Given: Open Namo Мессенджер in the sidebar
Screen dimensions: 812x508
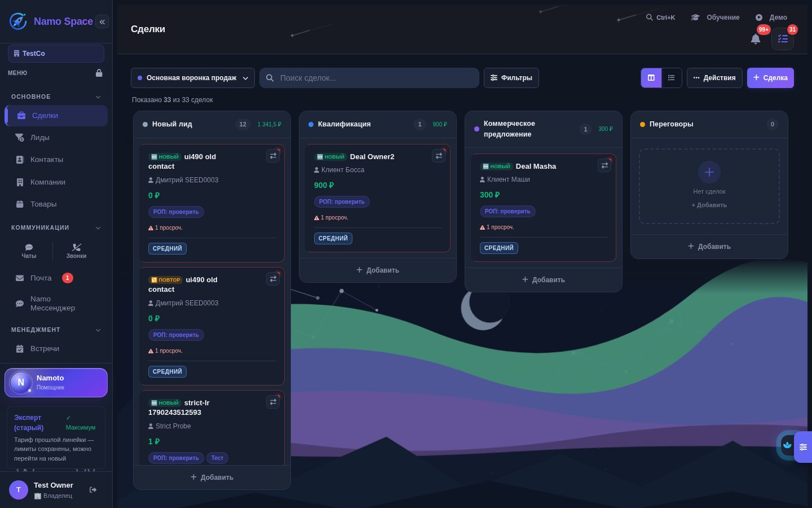Looking at the screenshot, I should coord(56,304).
